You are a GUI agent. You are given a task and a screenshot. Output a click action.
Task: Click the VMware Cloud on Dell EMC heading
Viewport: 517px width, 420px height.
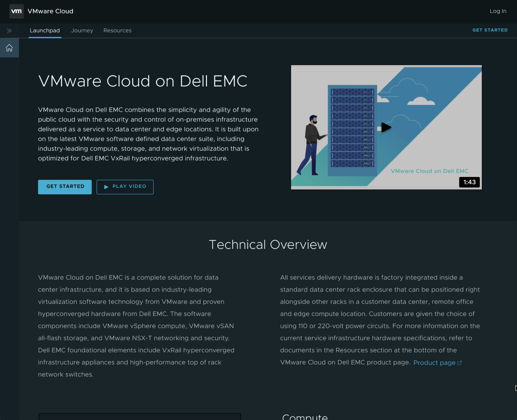click(143, 81)
